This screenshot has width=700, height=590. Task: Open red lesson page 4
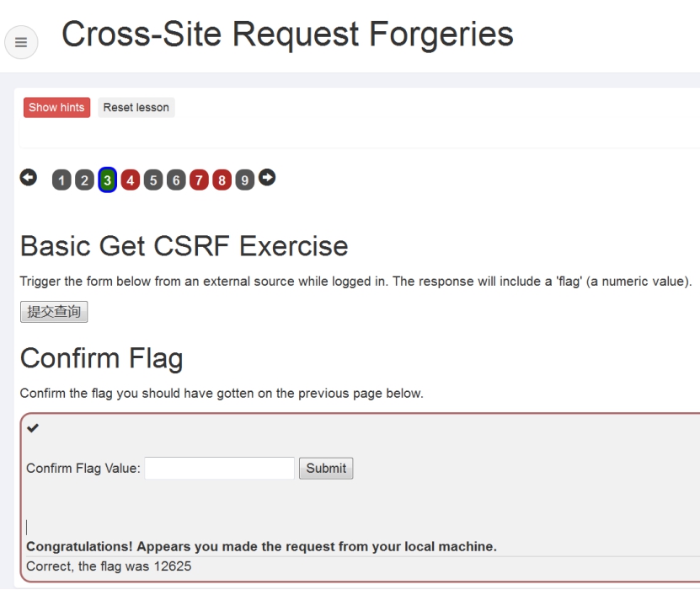(x=131, y=180)
